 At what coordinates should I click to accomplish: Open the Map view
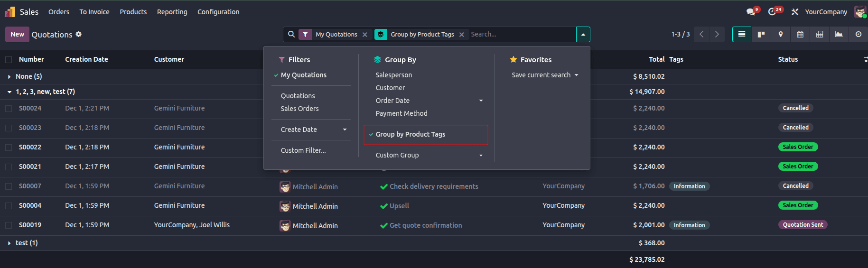click(x=781, y=34)
